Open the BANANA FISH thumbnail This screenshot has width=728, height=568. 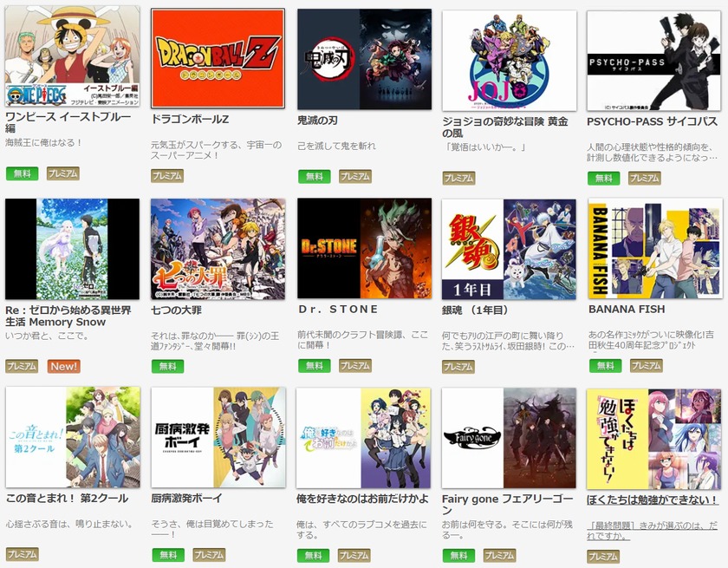[x=654, y=249]
